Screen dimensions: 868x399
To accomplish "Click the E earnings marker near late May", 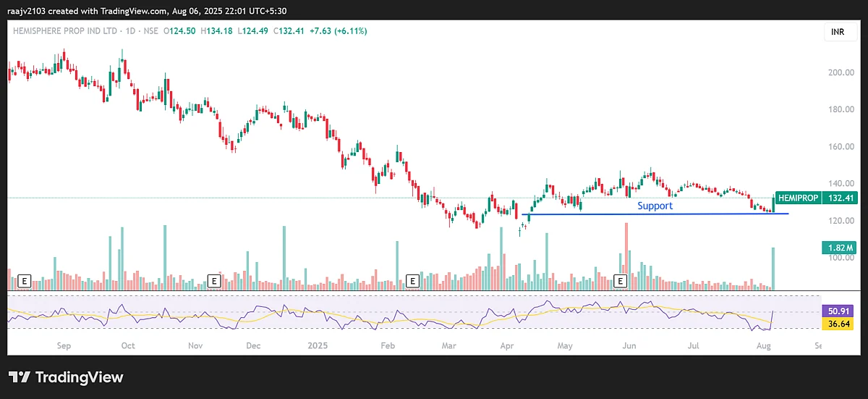I will pos(620,280).
